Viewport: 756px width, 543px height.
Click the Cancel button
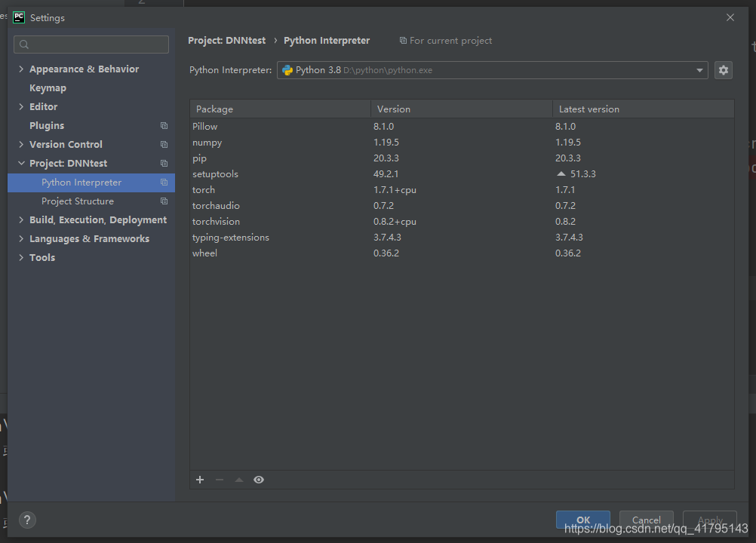click(x=646, y=520)
